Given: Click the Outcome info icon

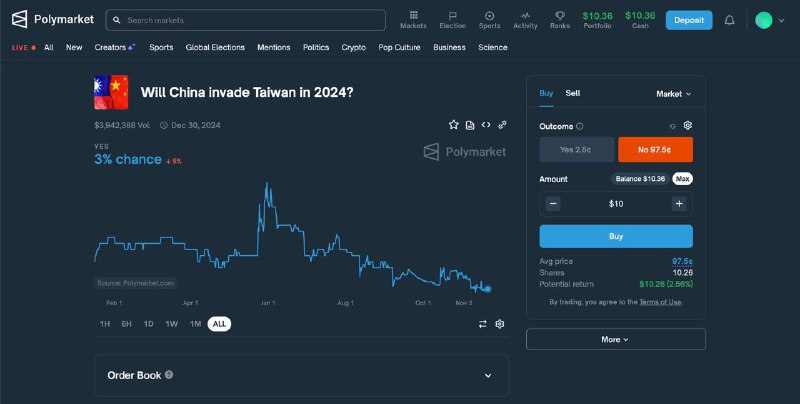Looking at the screenshot, I should tap(580, 127).
